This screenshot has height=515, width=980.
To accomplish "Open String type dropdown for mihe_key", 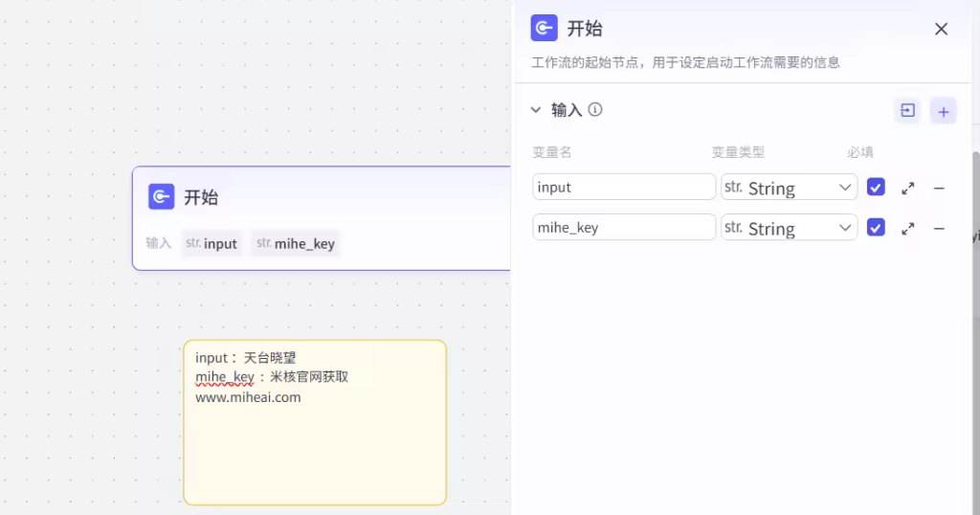I will point(789,228).
